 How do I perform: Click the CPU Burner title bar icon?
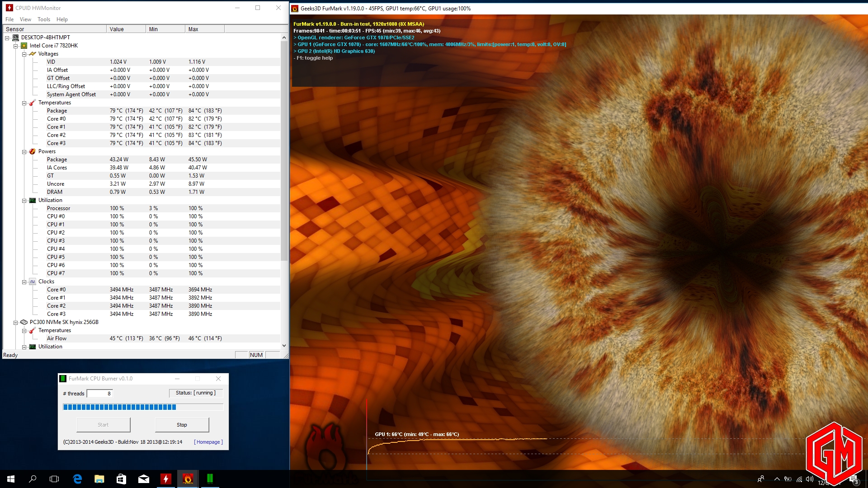[63, 379]
